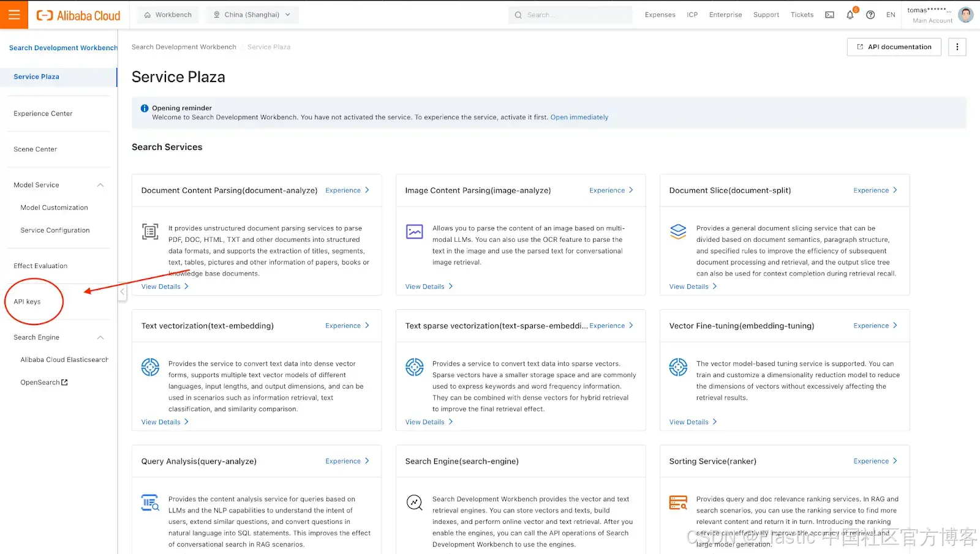Collapse the Search Engine menu group

click(x=100, y=337)
